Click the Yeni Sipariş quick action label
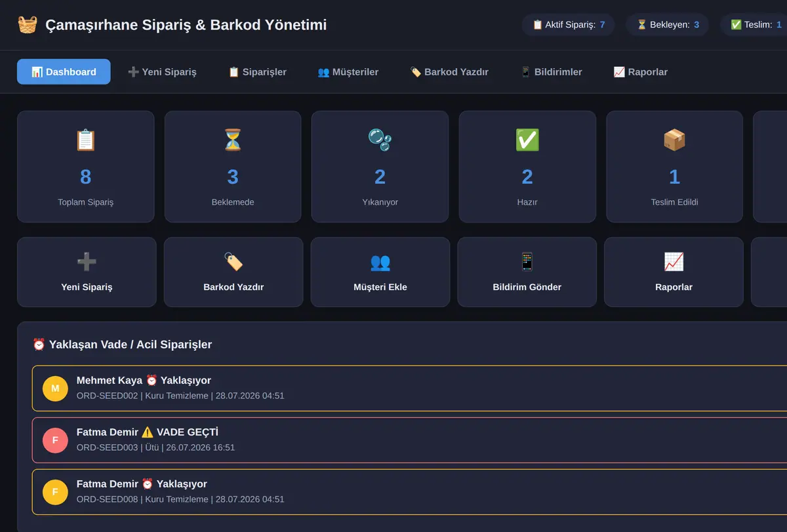Viewport: 787px width, 532px height. [87, 287]
